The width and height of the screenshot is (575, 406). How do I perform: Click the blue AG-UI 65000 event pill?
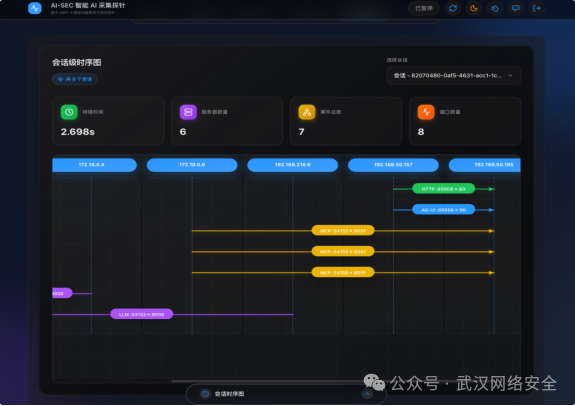point(444,210)
